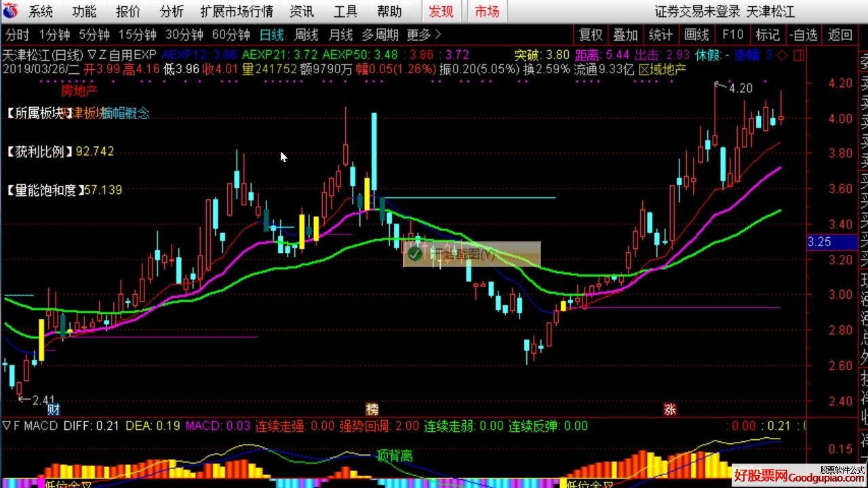The height and width of the screenshot is (488, 868).
Task: Click the red 发现 button
Action: tap(441, 12)
